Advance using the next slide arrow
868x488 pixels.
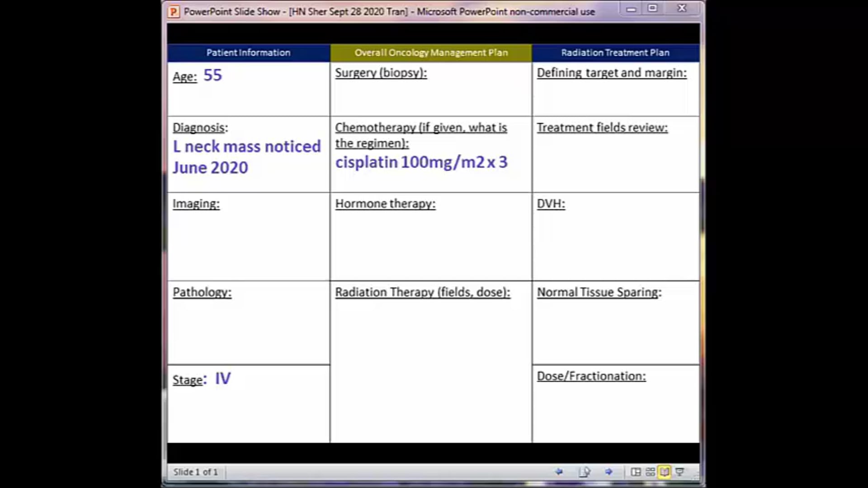[609, 471]
